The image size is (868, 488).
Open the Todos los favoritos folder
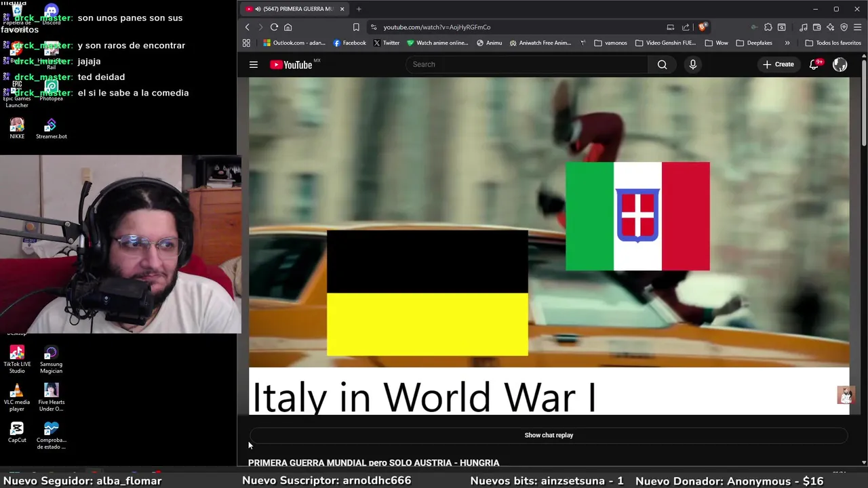[833, 43]
